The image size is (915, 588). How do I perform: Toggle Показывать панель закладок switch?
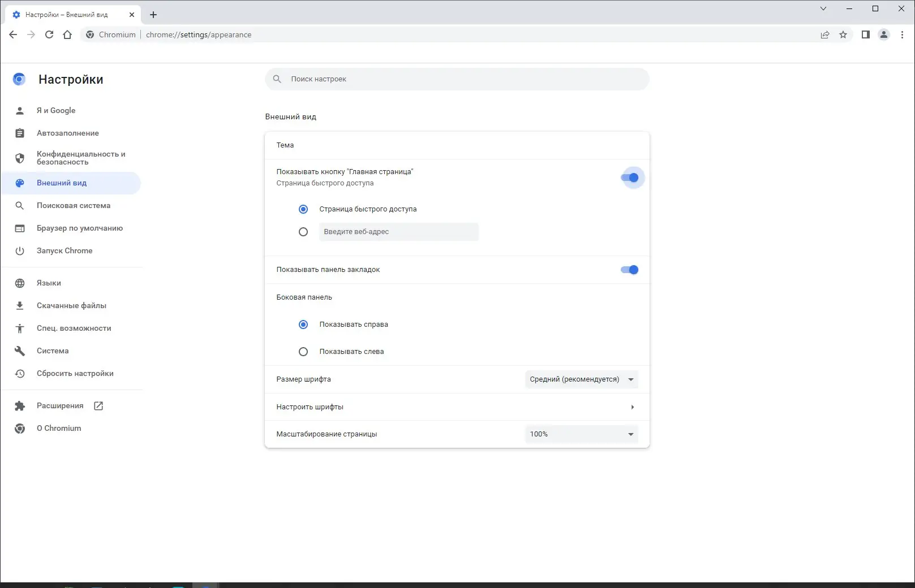630,270
